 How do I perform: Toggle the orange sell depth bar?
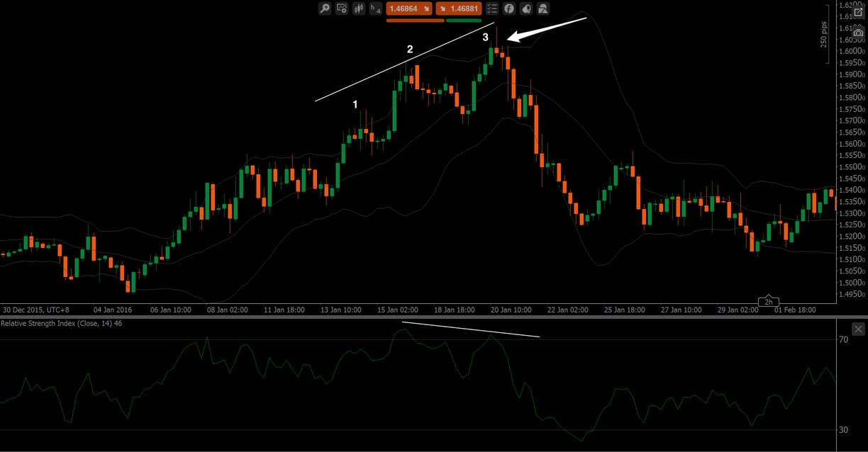click(x=415, y=20)
